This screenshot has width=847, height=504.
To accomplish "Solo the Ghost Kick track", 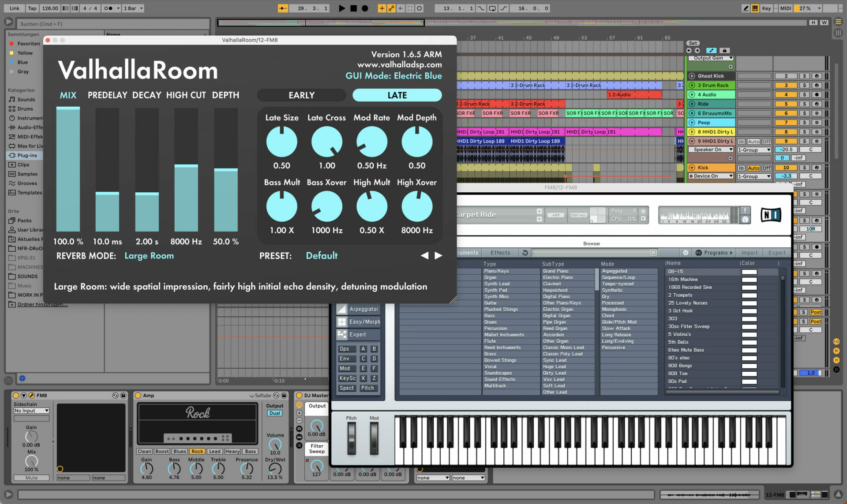I will [804, 76].
